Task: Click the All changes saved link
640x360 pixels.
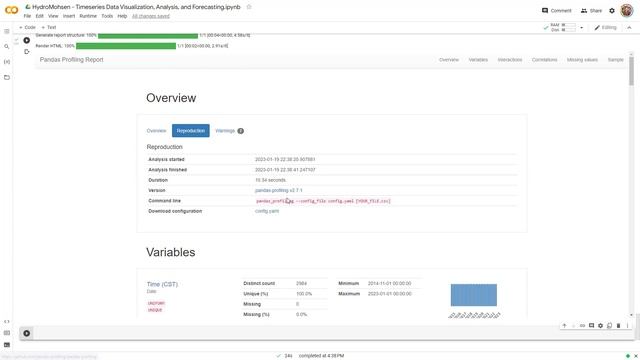Action: tap(151, 16)
